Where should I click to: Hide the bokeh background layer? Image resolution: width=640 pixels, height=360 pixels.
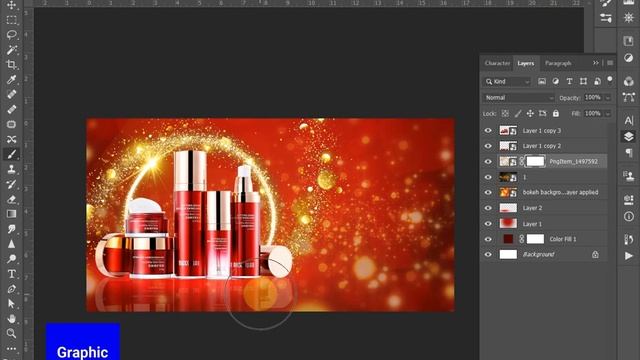pyautogui.click(x=488, y=193)
